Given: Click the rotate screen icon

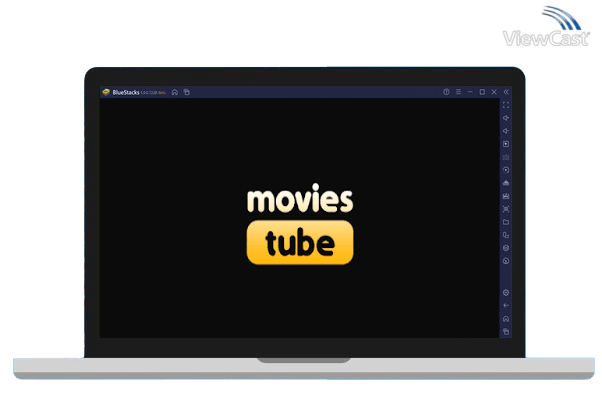Looking at the screenshot, I should (x=506, y=235).
